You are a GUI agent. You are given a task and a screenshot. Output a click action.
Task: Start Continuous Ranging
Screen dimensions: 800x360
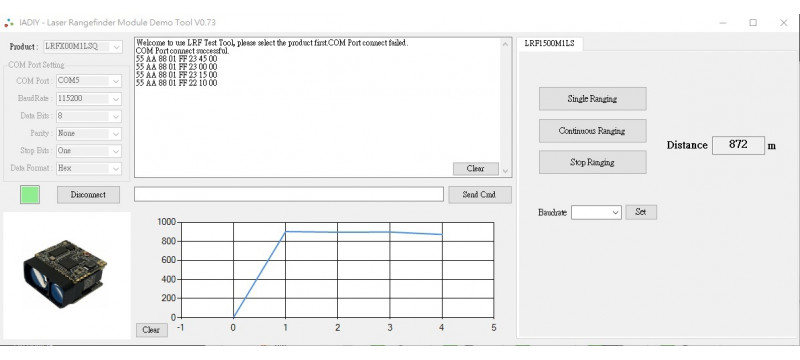click(x=592, y=131)
